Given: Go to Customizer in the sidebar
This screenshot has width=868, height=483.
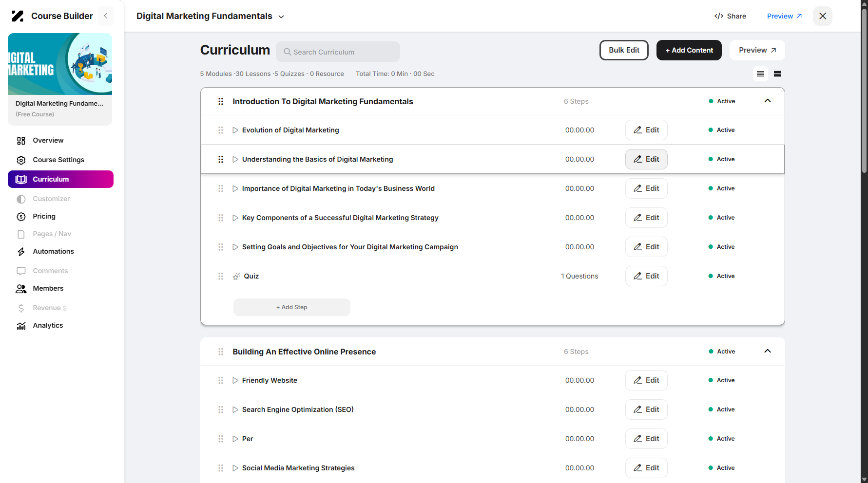Looking at the screenshot, I should point(51,199).
